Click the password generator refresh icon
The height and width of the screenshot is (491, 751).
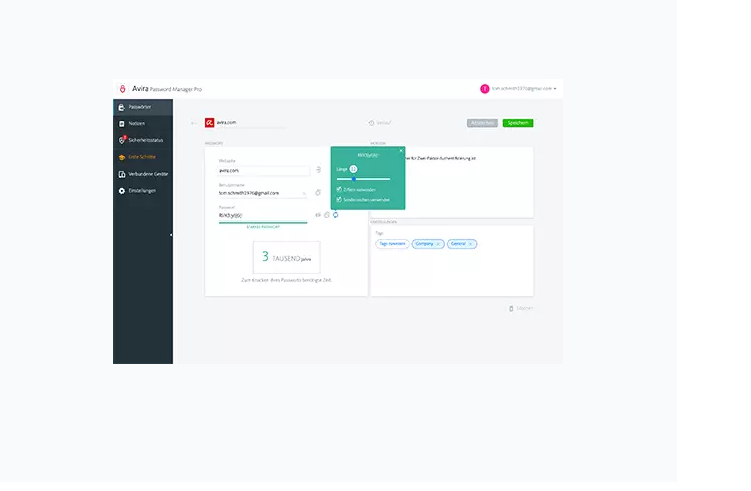[336, 214]
